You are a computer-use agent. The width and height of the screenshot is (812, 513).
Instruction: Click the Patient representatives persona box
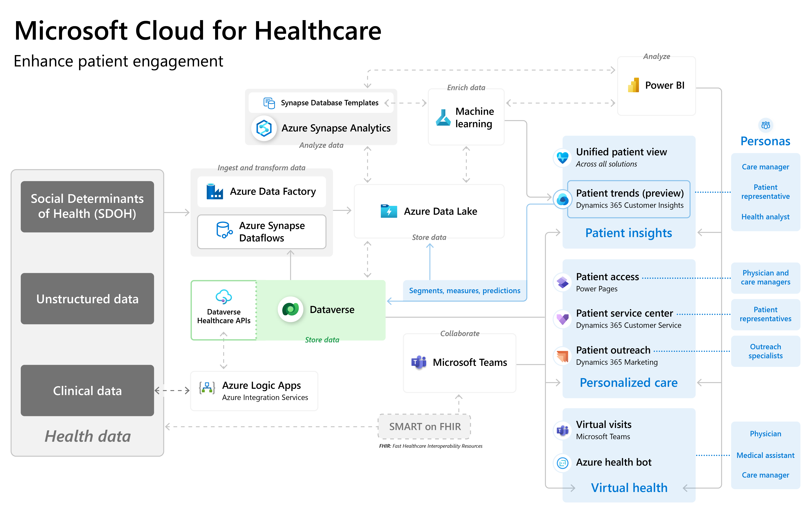766,314
